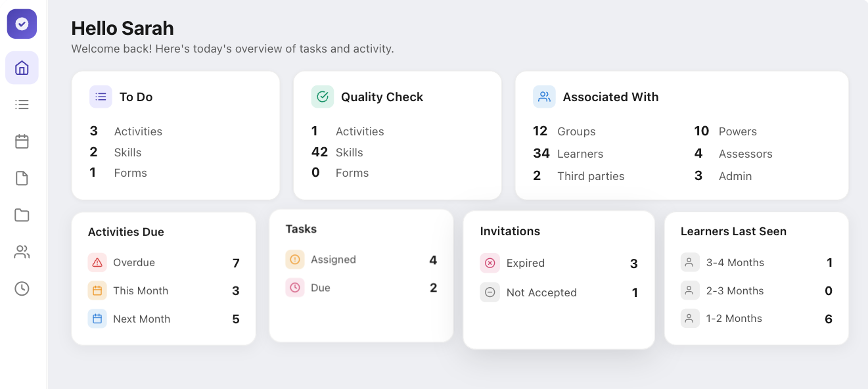Click the Quality Check checkmark icon

(x=323, y=97)
